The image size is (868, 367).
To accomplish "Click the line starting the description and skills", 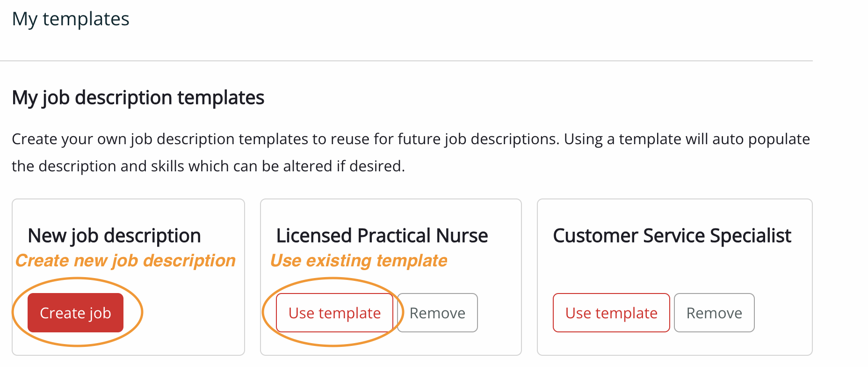I will [x=208, y=166].
